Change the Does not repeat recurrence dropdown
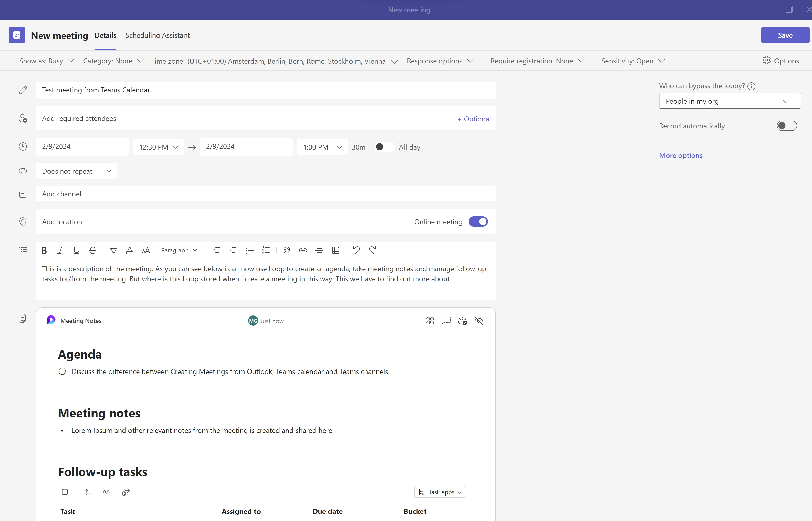The image size is (812, 521). point(76,171)
